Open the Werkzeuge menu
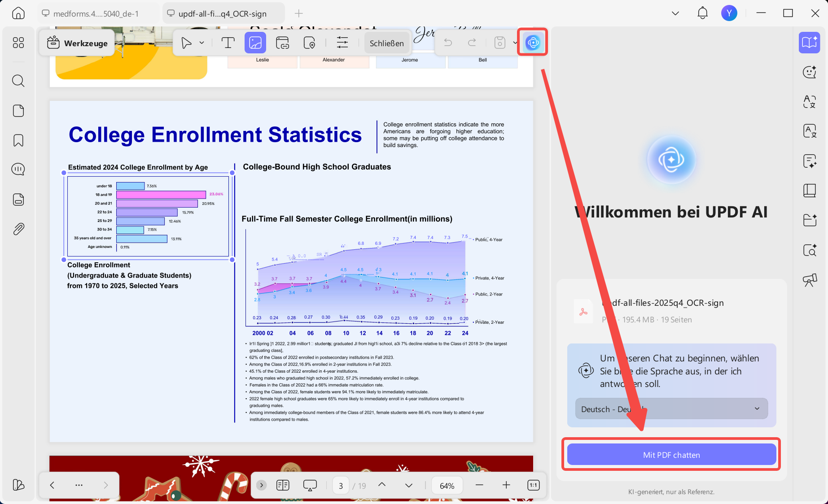Image resolution: width=828 pixels, height=504 pixels. coord(77,43)
